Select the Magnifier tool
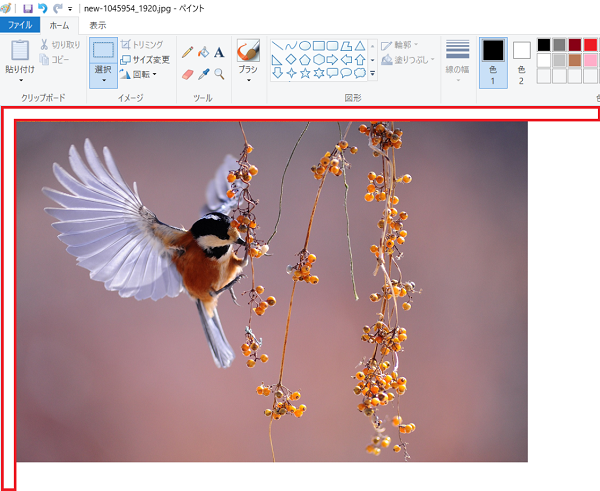Screen dimensions: 600x491 pos(219,74)
